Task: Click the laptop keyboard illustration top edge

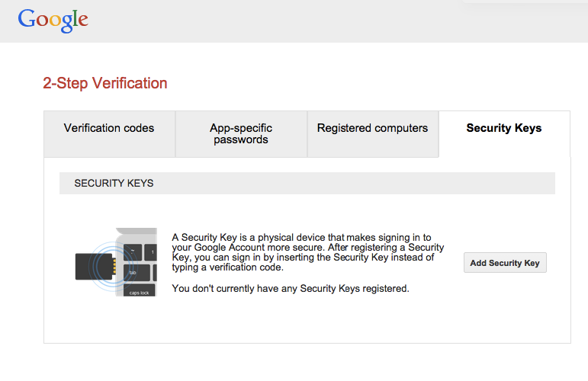Action: [137, 231]
